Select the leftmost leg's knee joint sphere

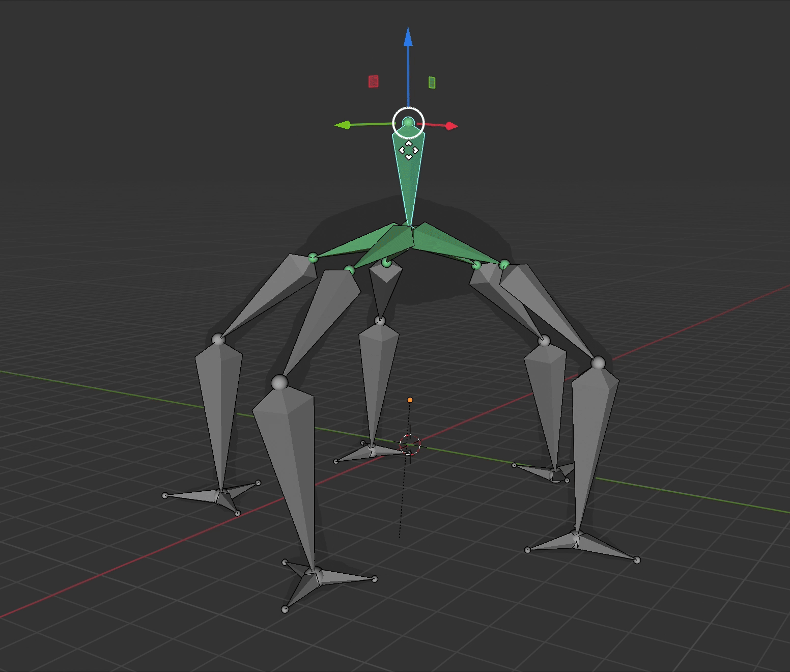218,340
